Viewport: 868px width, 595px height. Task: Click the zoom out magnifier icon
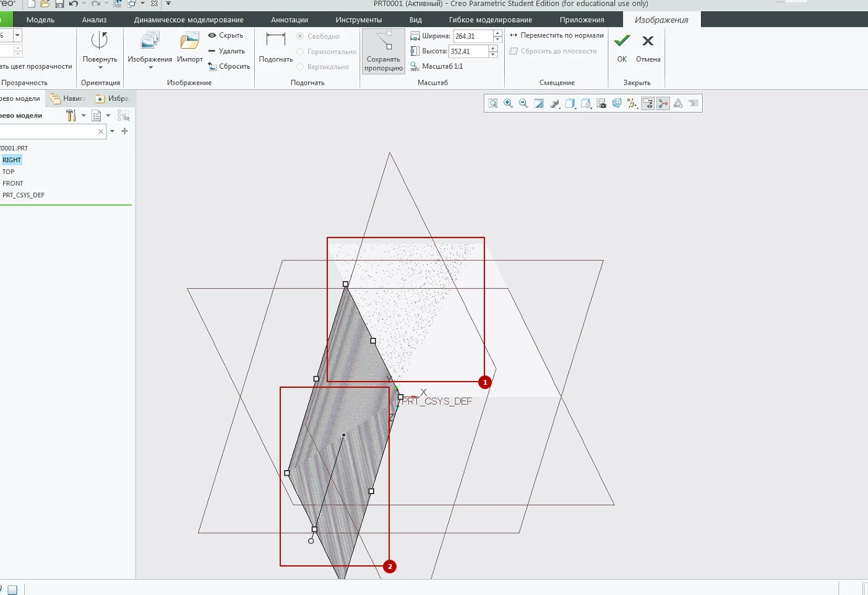523,103
